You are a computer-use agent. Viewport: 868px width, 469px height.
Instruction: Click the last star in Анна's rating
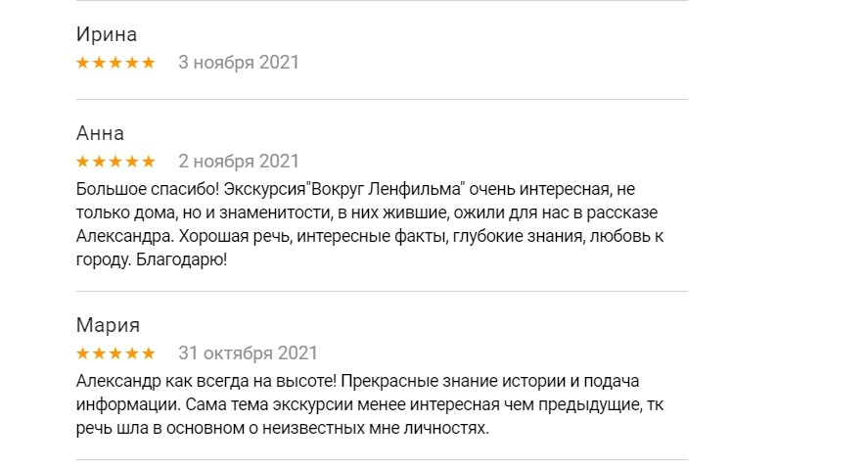[x=149, y=161]
